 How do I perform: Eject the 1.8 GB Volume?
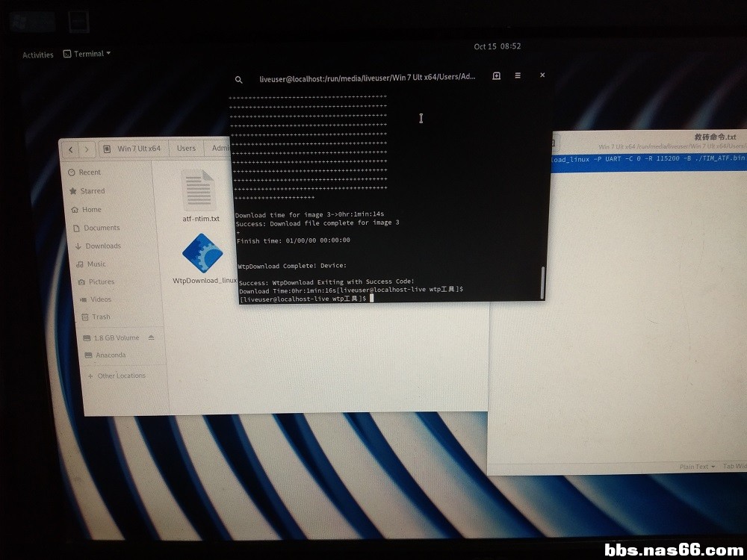pos(151,337)
